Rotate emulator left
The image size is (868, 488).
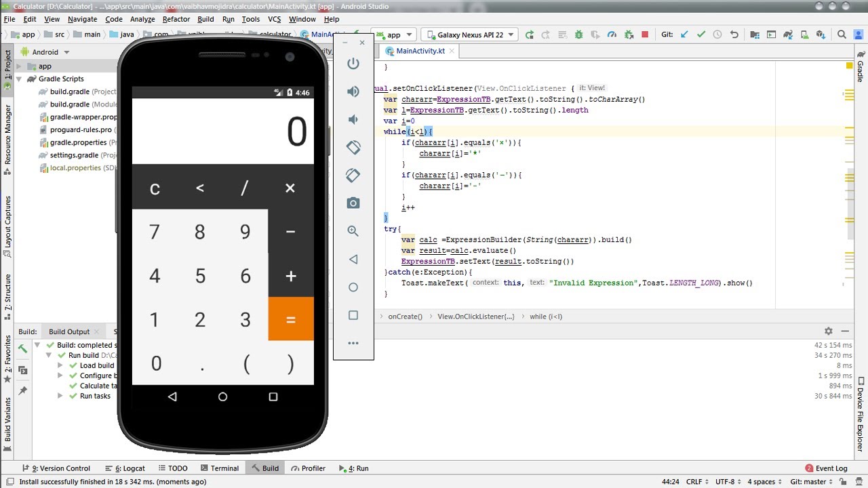(353, 147)
